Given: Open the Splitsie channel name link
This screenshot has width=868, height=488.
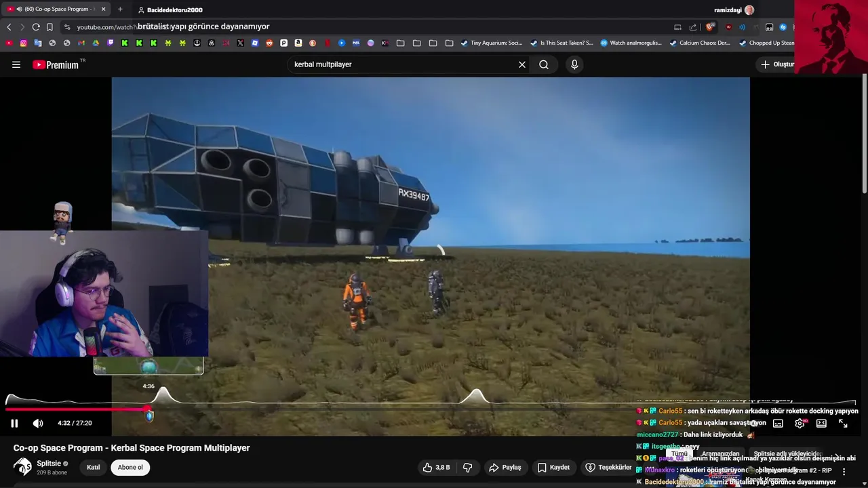Looking at the screenshot, I should coord(49,464).
